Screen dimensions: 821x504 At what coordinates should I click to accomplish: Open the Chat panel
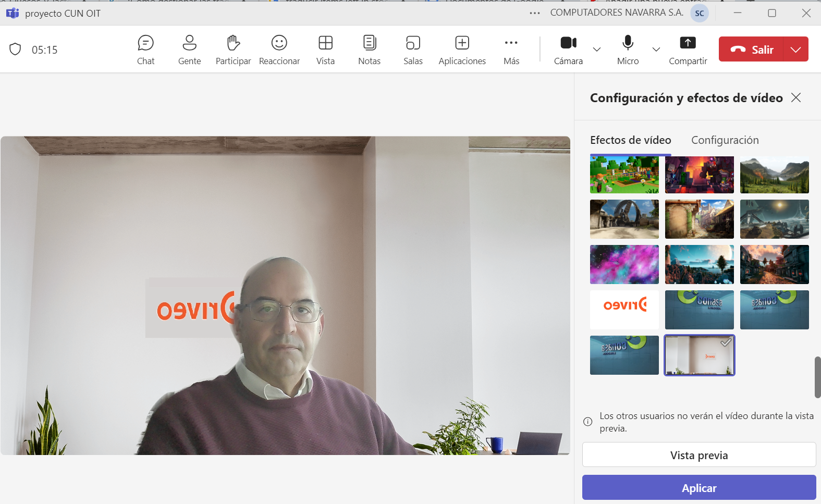point(145,50)
